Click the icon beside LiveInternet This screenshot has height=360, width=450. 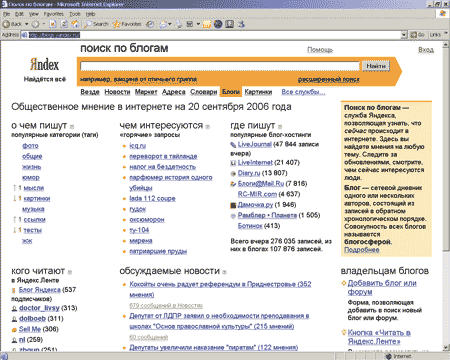233,163
